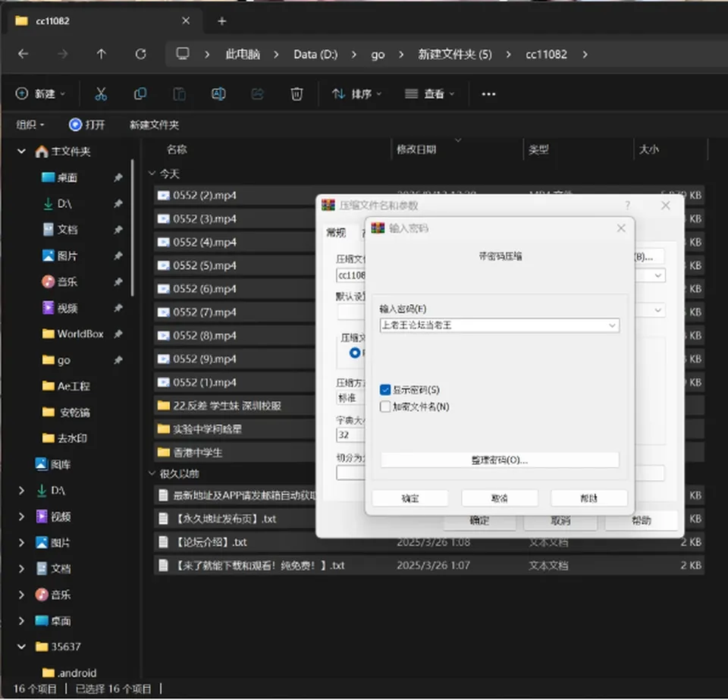Open the password field dropdown arrow
728x700 pixels.
(612, 325)
